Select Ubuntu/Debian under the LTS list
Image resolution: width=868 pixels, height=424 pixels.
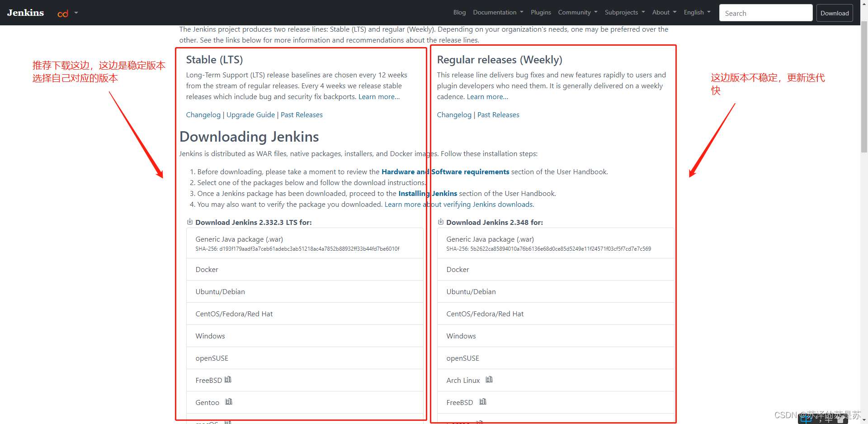305,292
